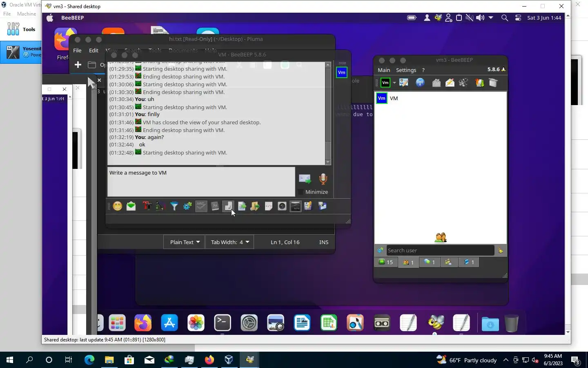Viewport: 588px width, 368px height.
Task: Click the INS mode indicator in Pluma status bar
Action: pyautogui.click(x=324, y=242)
